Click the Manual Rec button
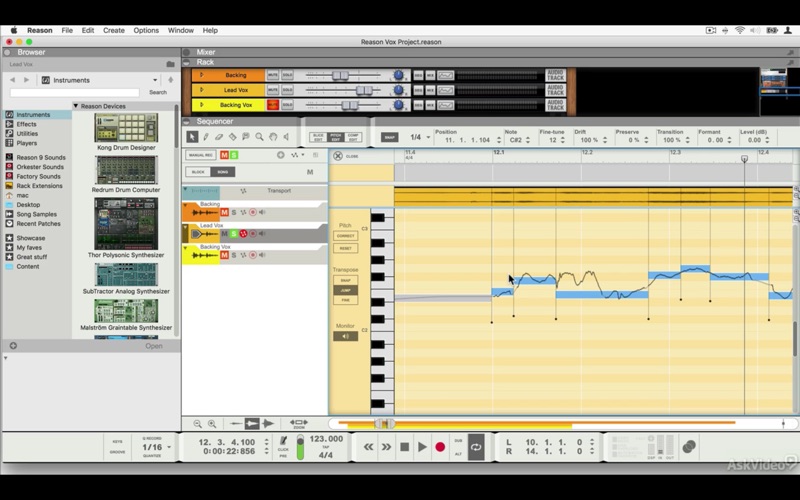 pyautogui.click(x=201, y=155)
